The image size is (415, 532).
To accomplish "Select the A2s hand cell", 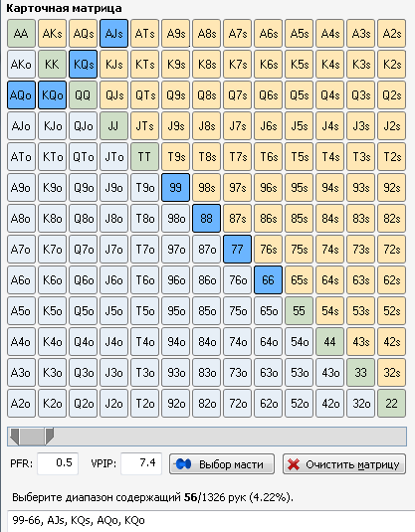I will [x=391, y=33].
